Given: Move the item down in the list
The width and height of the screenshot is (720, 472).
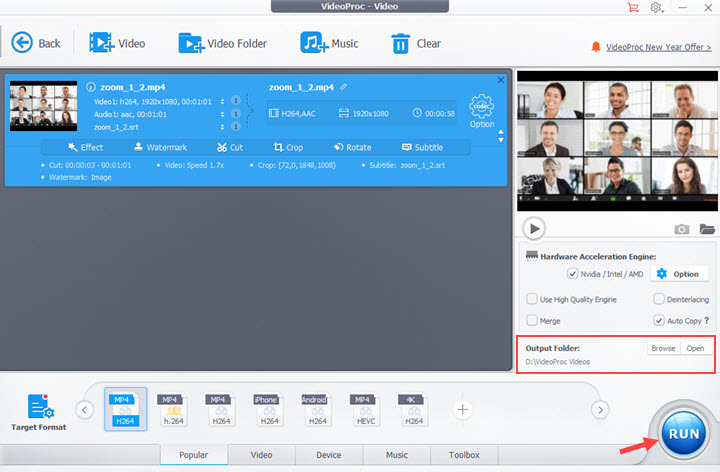Looking at the screenshot, I should (x=501, y=140).
